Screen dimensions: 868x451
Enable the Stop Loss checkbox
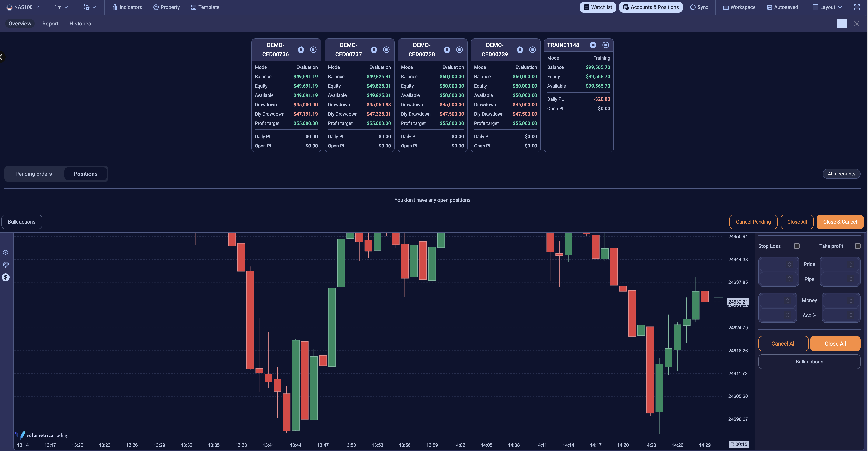(x=796, y=246)
